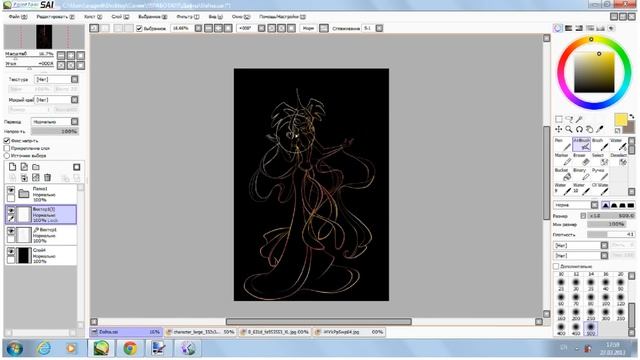The image size is (640, 360).
Task: Open Paint Tool SAI from the taskbar
Action: point(101,348)
